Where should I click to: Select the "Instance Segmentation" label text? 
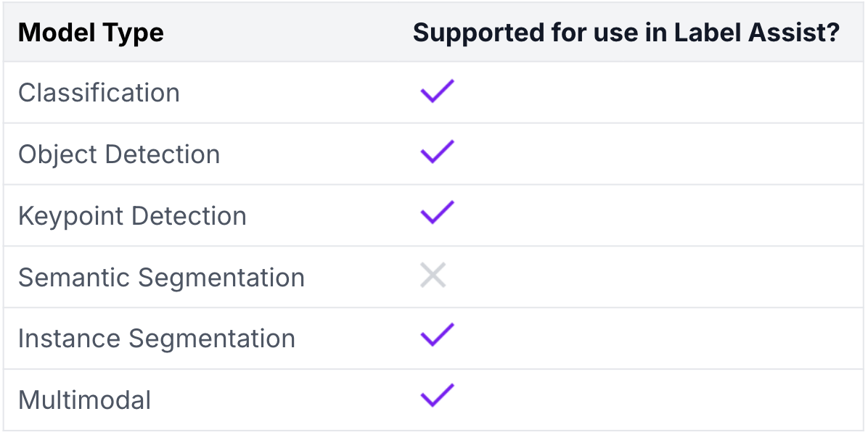tap(157, 339)
